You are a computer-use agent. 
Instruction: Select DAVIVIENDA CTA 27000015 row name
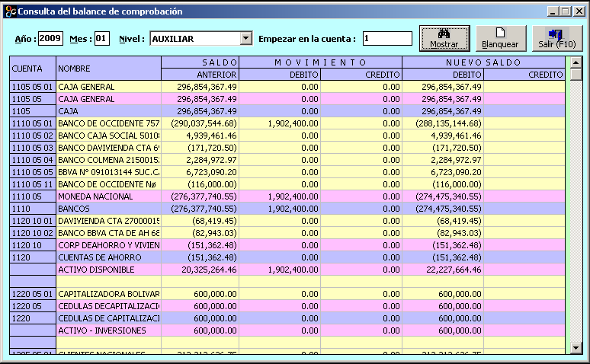pos(109,221)
